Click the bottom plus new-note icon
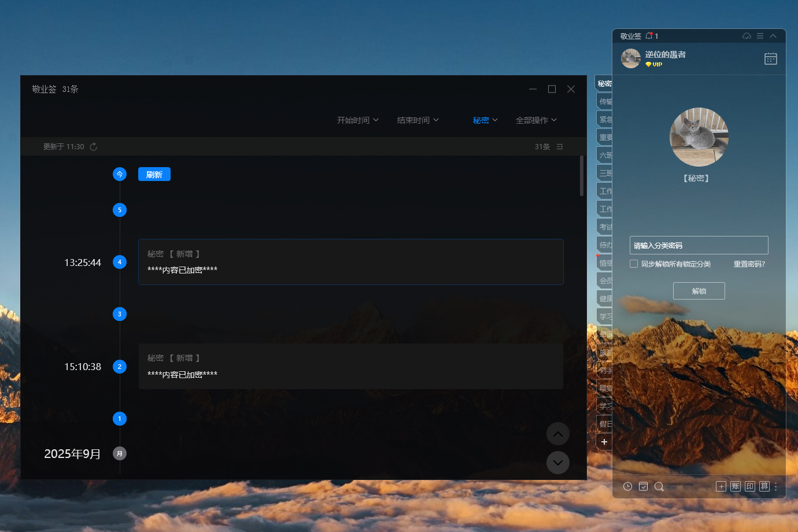Screen dimensions: 798x532 click(721, 486)
